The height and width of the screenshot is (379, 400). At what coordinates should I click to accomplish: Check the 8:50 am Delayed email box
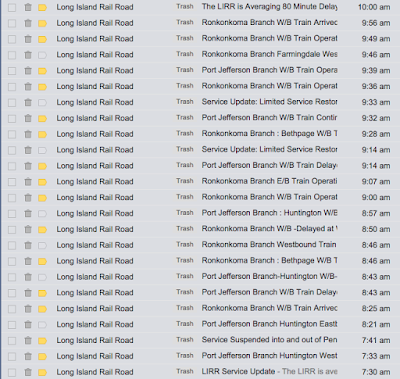click(x=12, y=230)
